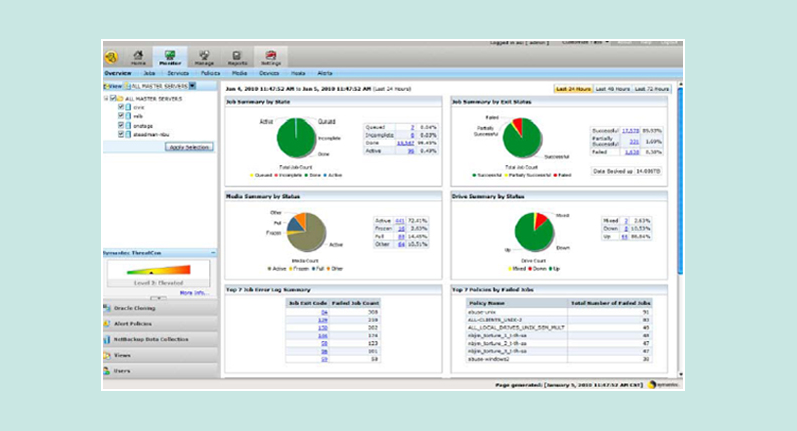Click the server icon beside steadman-nbu
797x431 pixels.
tap(128, 135)
